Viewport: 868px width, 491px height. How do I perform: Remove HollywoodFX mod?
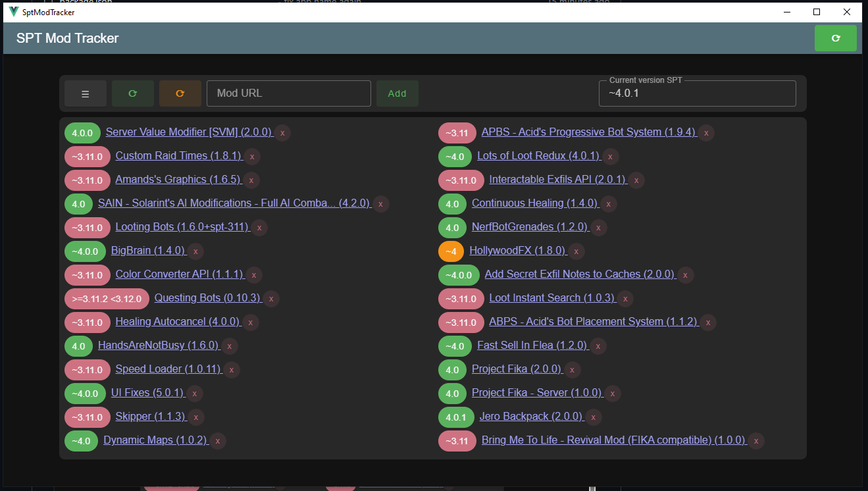576,251
